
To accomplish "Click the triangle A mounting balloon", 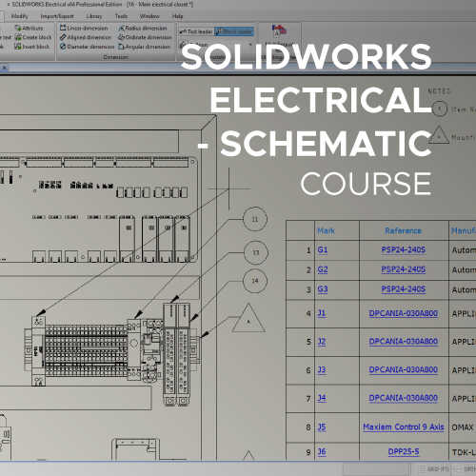I will pyautogui.click(x=248, y=320).
